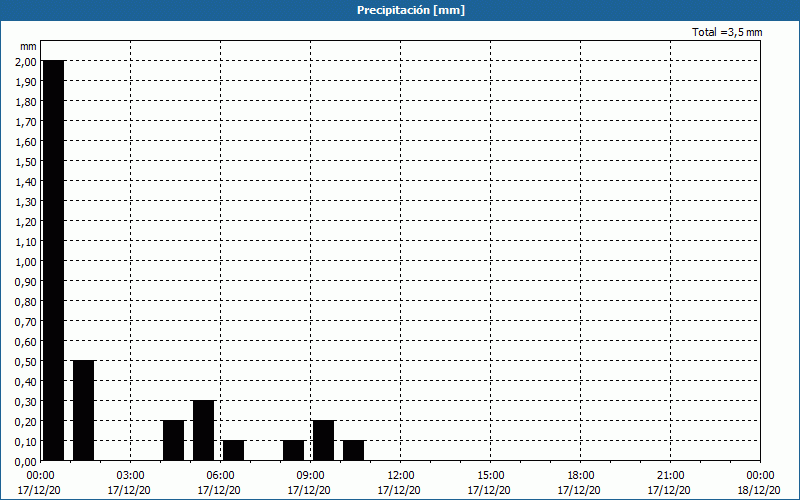Select the 0,90 y-axis label
Image resolution: width=800 pixels, height=500 pixels.
[26, 282]
